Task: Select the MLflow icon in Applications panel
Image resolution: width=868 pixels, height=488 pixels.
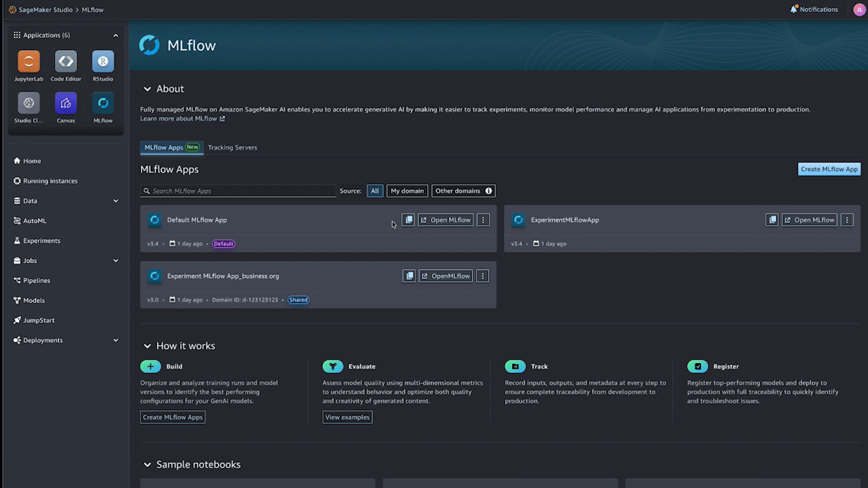Action: [102, 103]
